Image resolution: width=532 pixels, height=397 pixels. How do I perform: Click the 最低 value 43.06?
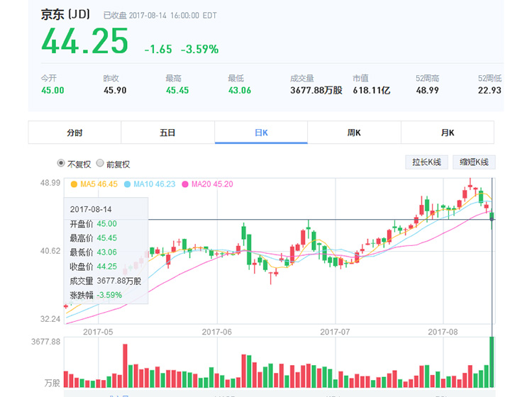tap(240, 91)
